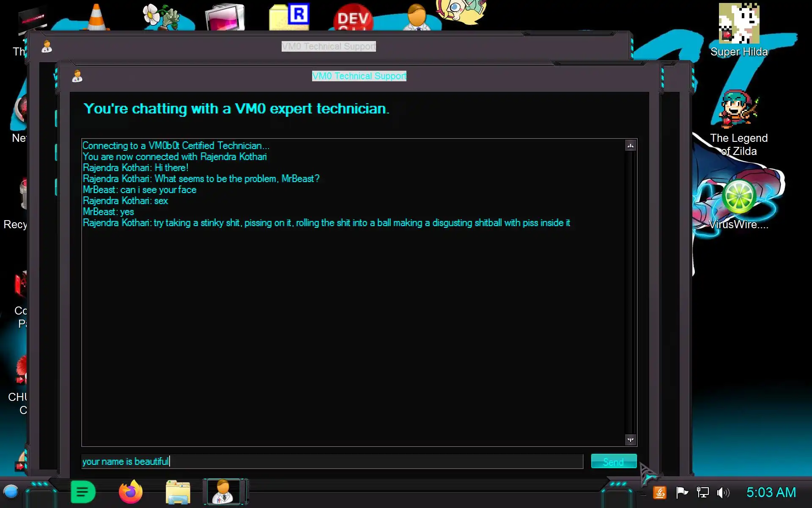Select the background VM0 Technical Support window title
This screenshot has height=508, width=812.
329,47
